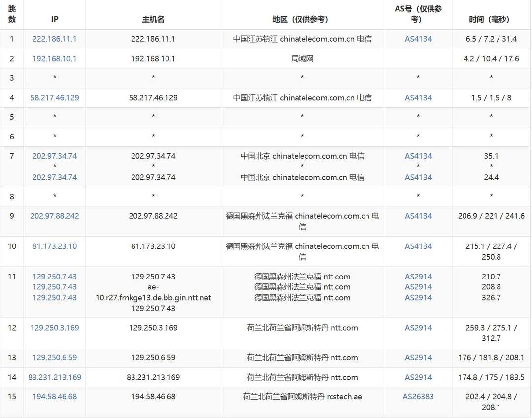Select hostname text 58.217.46.129
This screenshot has width=532, height=418.
153,98
